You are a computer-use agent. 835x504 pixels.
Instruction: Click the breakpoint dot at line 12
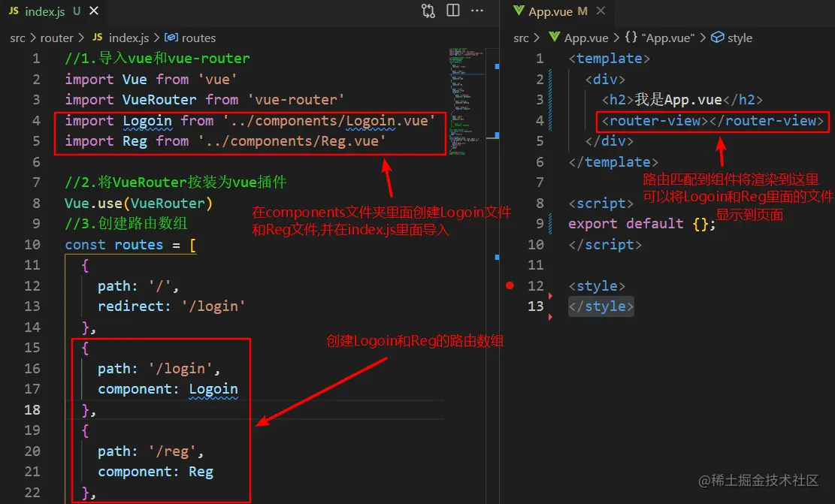pos(510,285)
